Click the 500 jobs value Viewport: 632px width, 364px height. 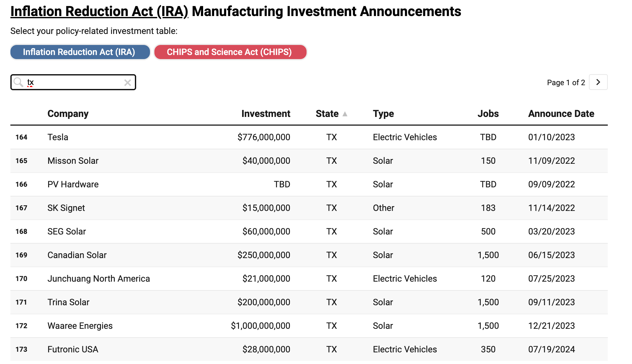click(488, 231)
